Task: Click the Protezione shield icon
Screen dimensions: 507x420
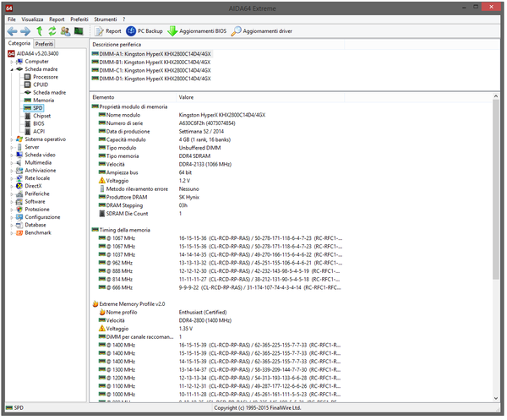Action: click(19, 210)
